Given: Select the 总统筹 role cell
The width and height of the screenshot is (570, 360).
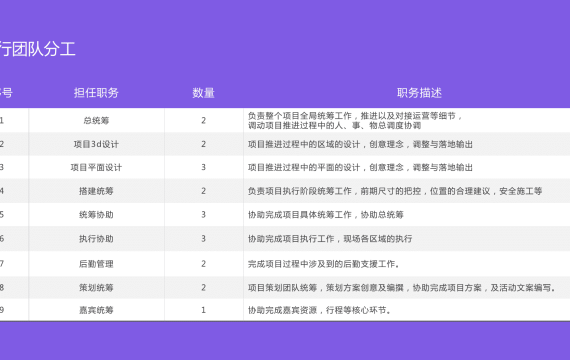Looking at the screenshot, I should click(96, 120).
